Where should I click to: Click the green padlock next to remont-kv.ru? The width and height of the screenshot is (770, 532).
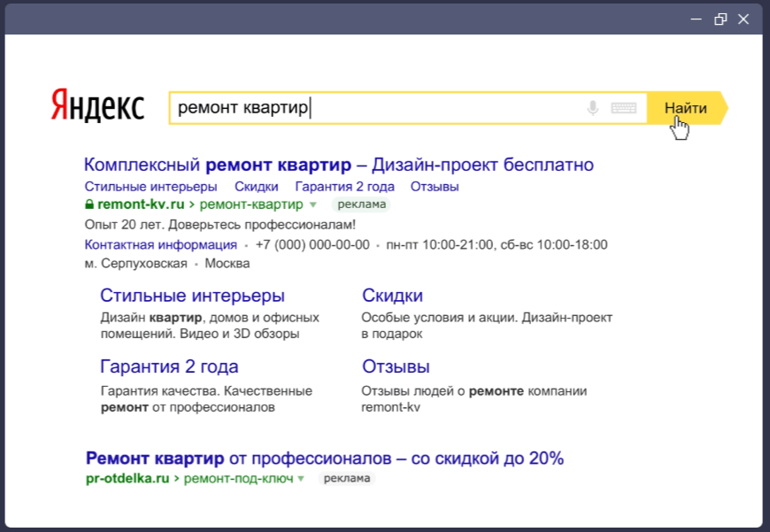(89, 204)
